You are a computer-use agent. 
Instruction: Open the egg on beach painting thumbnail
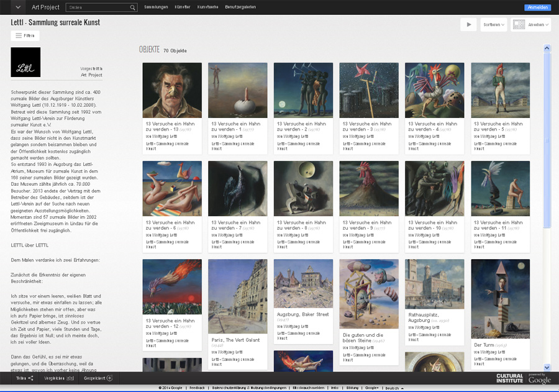[x=238, y=90]
